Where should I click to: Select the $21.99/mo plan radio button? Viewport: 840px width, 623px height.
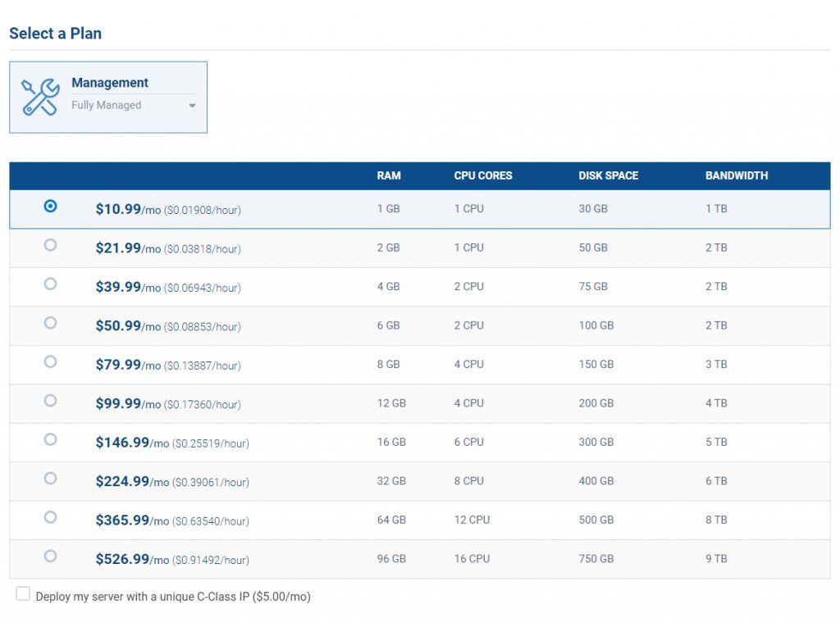click(50, 245)
